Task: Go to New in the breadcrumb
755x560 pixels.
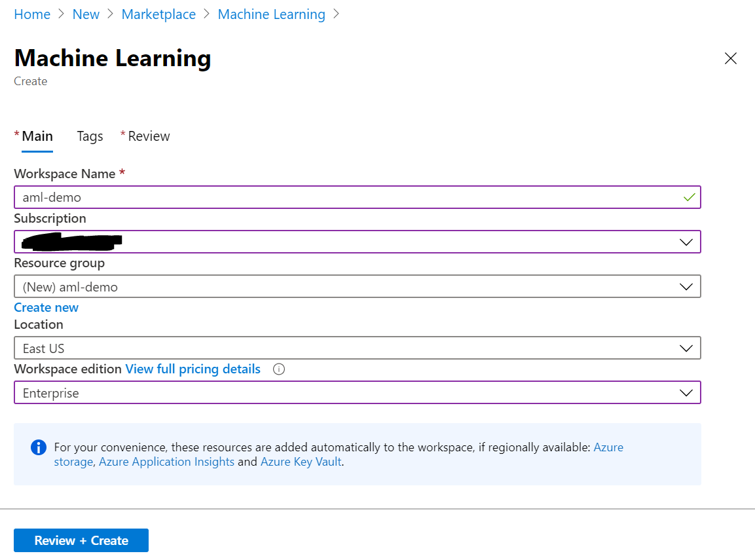Action: click(x=86, y=14)
